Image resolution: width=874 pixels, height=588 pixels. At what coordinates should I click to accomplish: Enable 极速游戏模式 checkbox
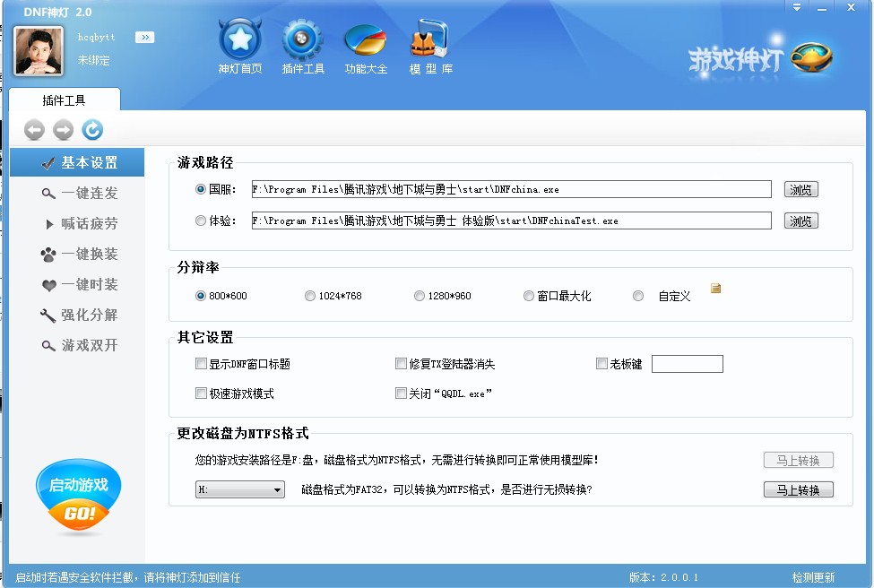coord(201,393)
